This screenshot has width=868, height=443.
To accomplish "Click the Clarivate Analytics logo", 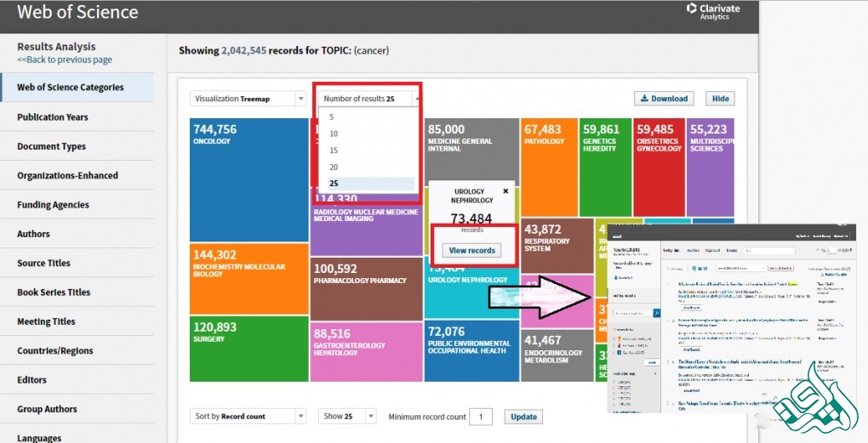I will click(713, 11).
